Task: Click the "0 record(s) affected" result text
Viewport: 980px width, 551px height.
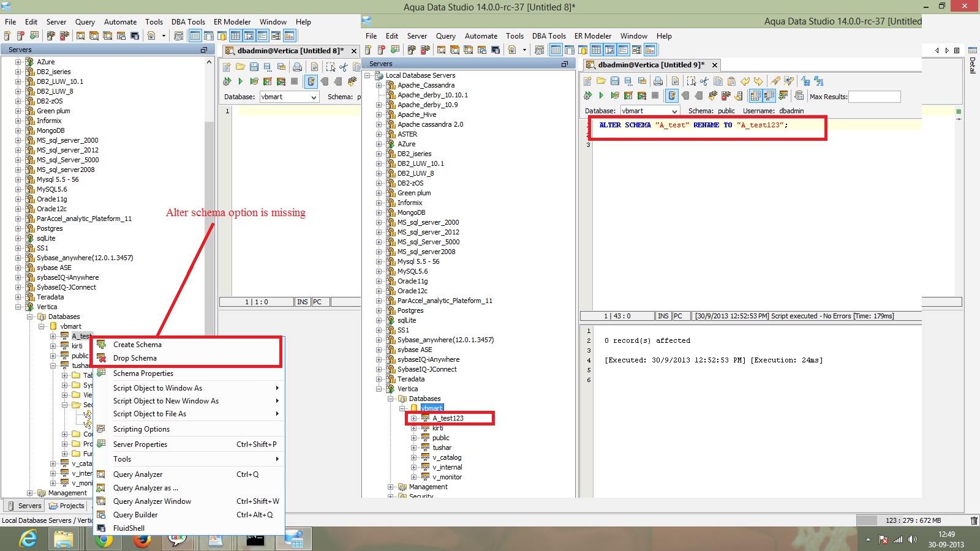Action: [x=647, y=340]
